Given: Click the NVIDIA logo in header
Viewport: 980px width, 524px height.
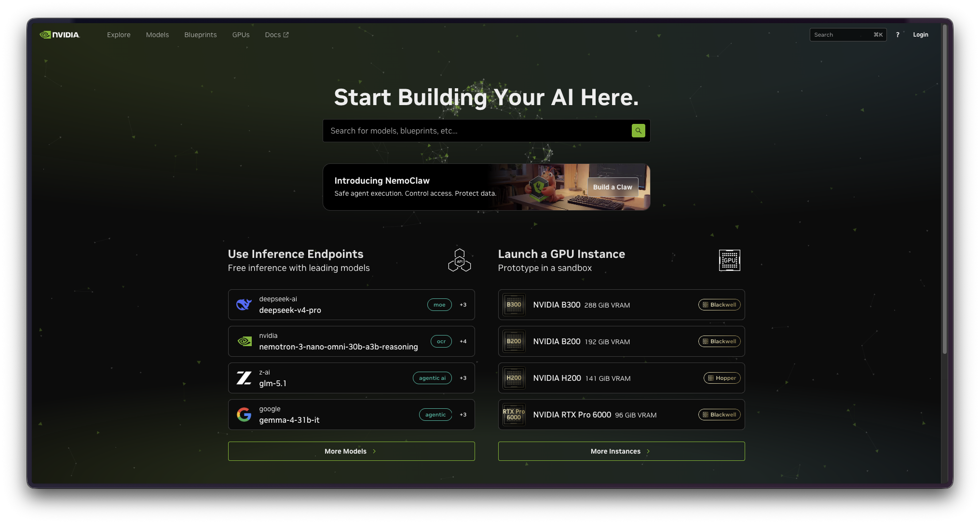Looking at the screenshot, I should click(60, 35).
